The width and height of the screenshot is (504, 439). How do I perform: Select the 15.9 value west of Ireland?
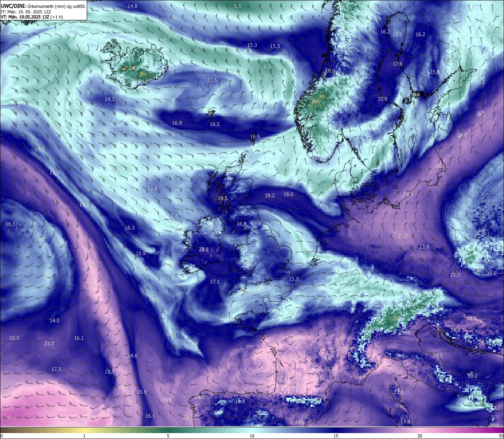coord(141,254)
